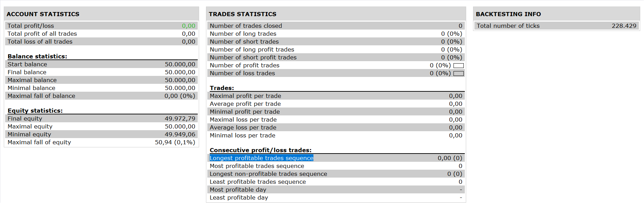Click the ACCOUNT STATISTICS header
Screen dimensions: 644x203
43,14
